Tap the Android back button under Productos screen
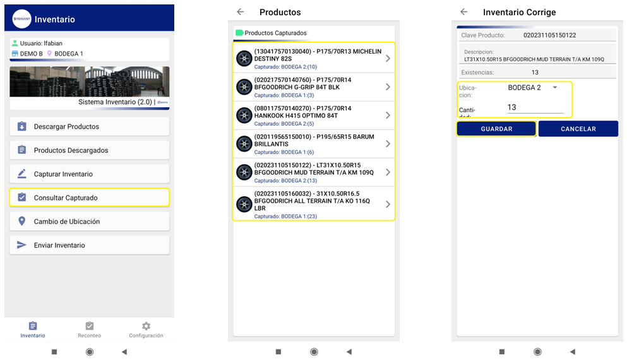The width and height of the screenshot is (627, 364). [349, 352]
